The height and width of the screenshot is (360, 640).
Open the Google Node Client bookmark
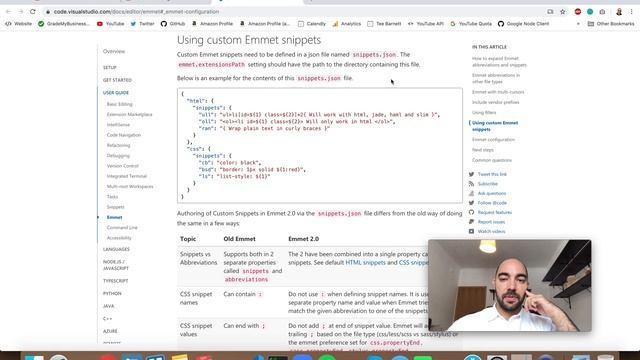click(523, 24)
